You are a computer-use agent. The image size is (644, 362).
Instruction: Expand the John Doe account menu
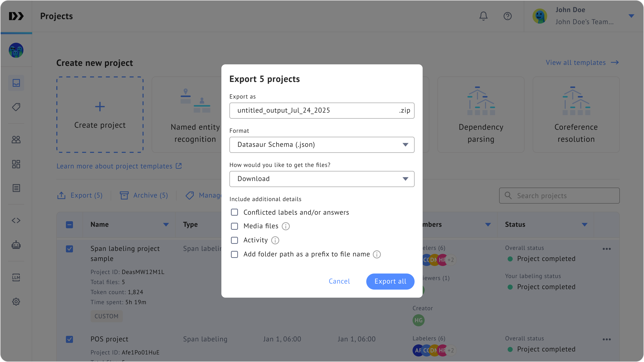631,16
